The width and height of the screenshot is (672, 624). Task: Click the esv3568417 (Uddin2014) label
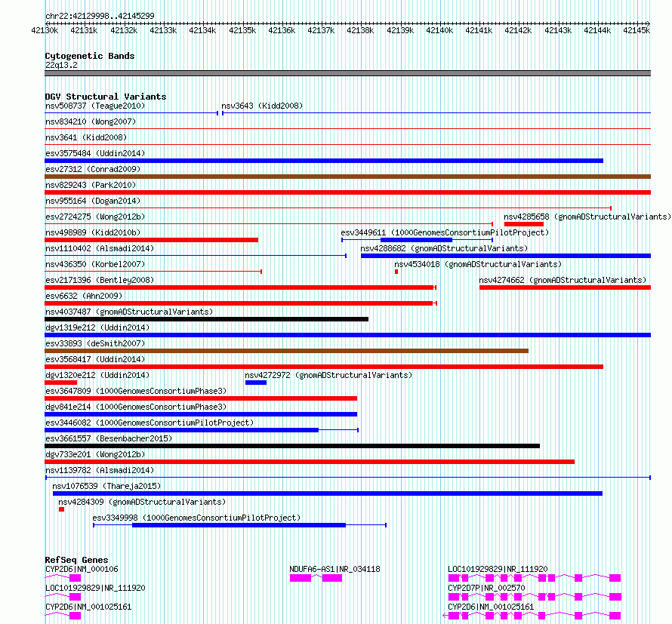pos(95,359)
